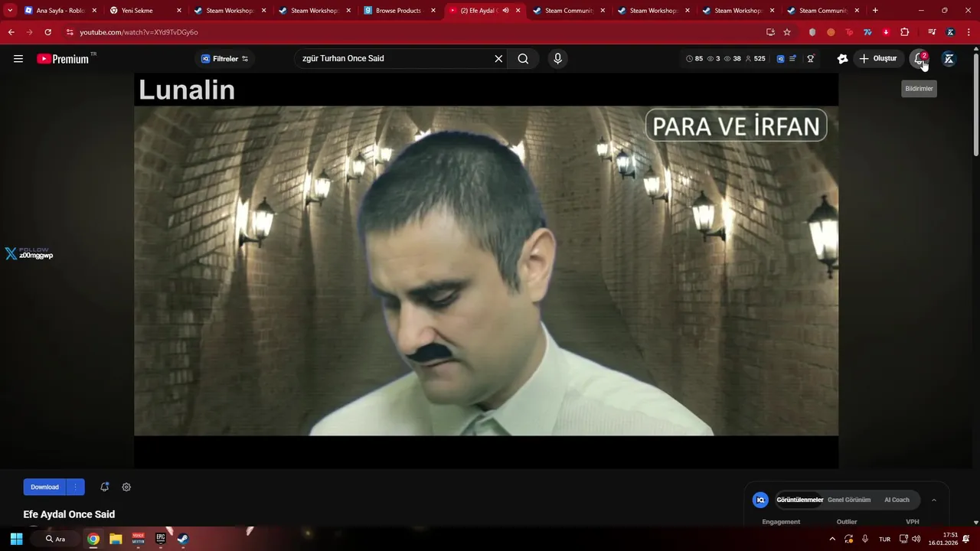
Task: Open volume control in system tray
Action: tap(916, 539)
